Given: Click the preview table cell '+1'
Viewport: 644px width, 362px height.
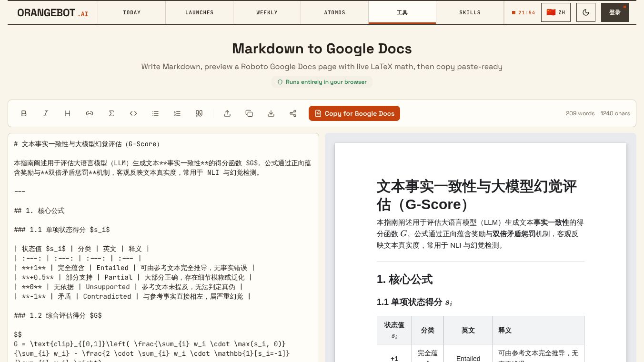Looking at the screenshot, I should (394, 359).
